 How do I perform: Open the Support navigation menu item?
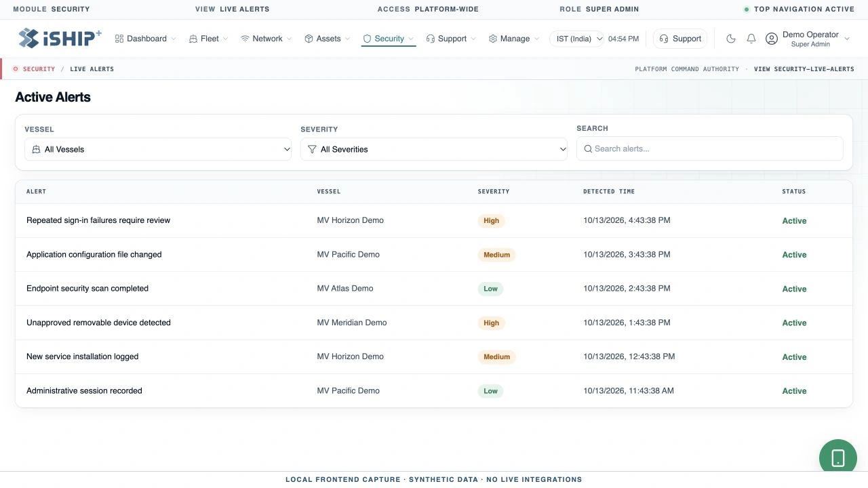point(451,39)
